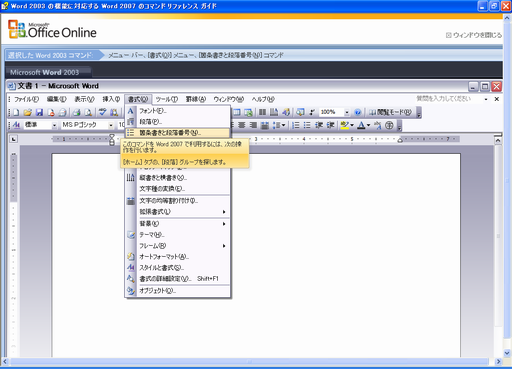Screen dimensions: 512x369
Task: Expand the Formatting toolbar options arrow
Action: 399,126
